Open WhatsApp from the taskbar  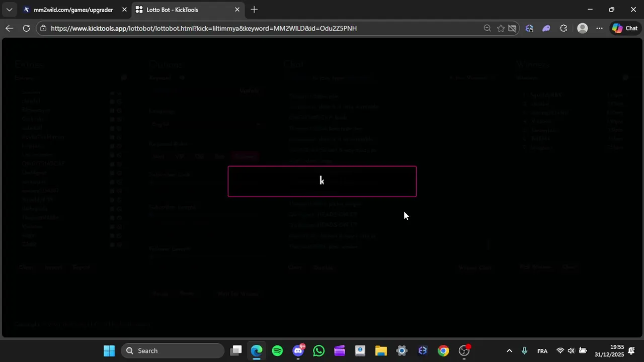pos(319,350)
